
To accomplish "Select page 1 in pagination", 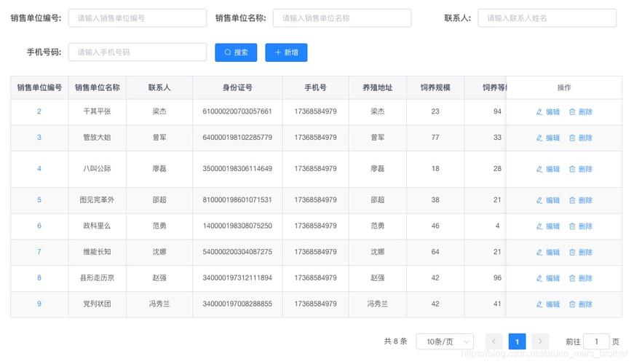I will pos(517,341).
